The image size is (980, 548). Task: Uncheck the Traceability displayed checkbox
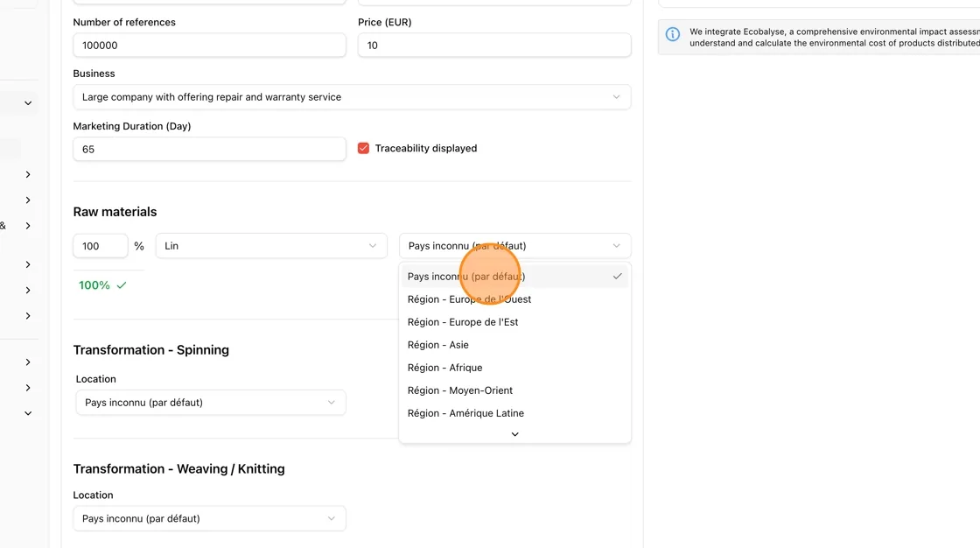tap(363, 148)
